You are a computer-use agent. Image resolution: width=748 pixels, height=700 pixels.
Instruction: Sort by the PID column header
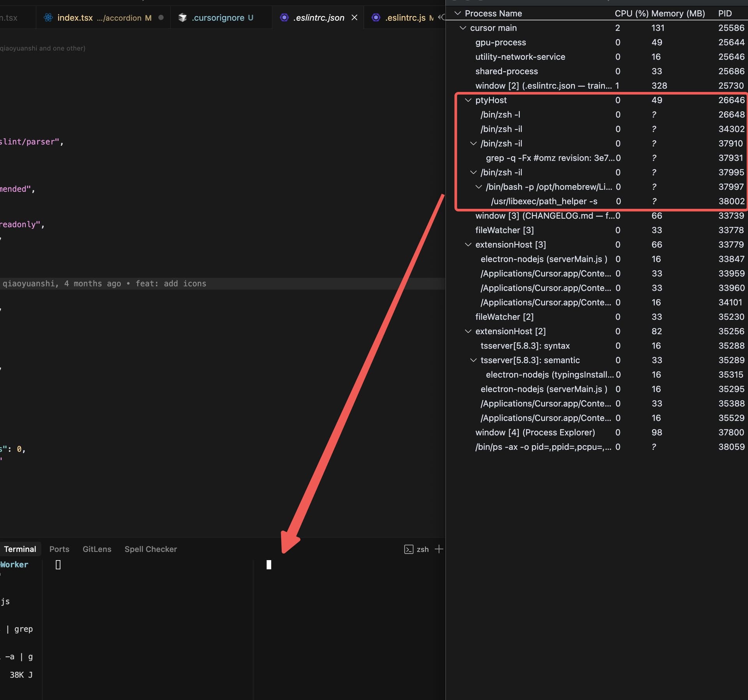725,13
